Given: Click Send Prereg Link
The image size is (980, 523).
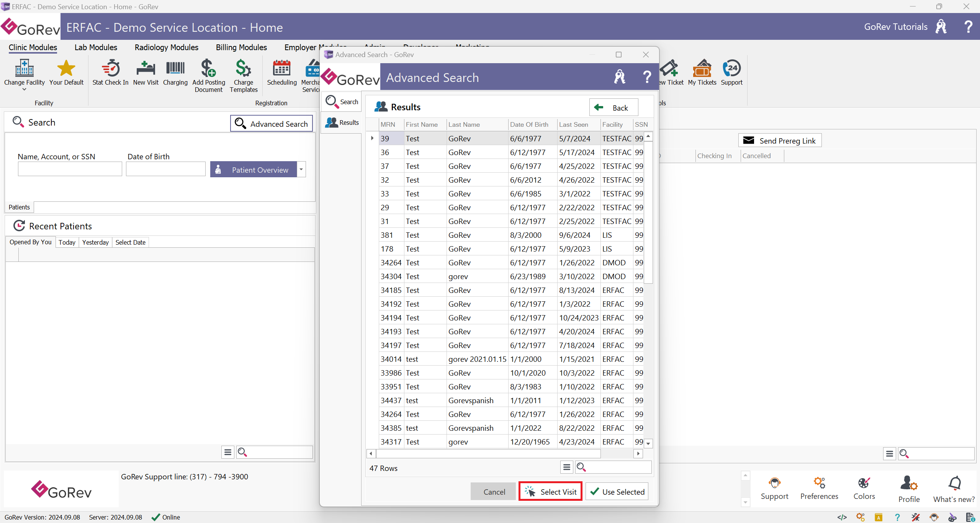Looking at the screenshot, I should click(780, 141).
